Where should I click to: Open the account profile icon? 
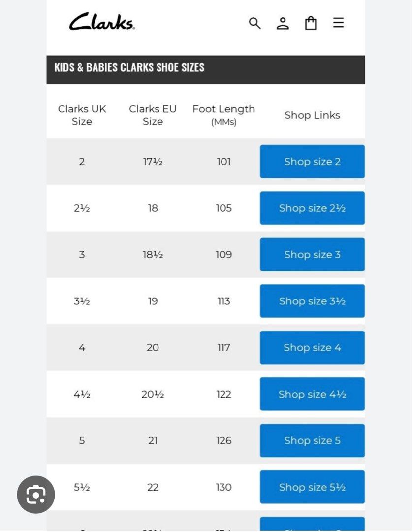point(283,23)
